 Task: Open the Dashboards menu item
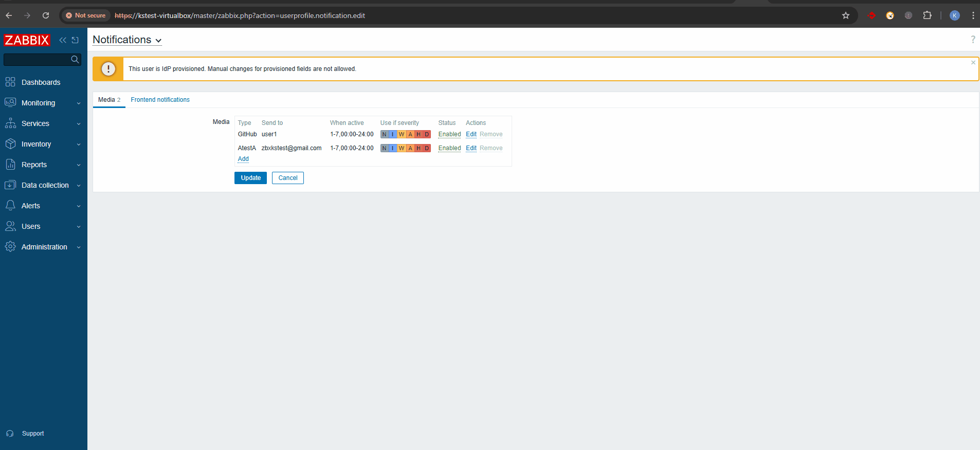point(41,82)
